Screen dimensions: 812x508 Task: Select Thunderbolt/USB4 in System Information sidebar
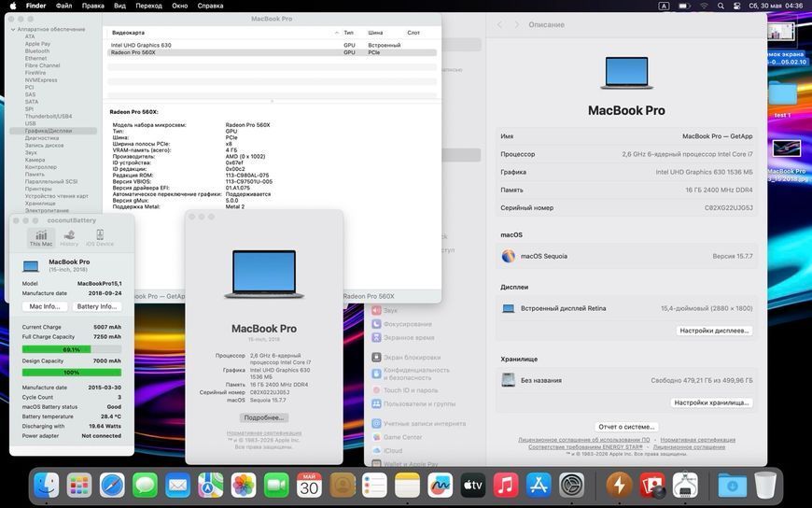click(49, 117)
